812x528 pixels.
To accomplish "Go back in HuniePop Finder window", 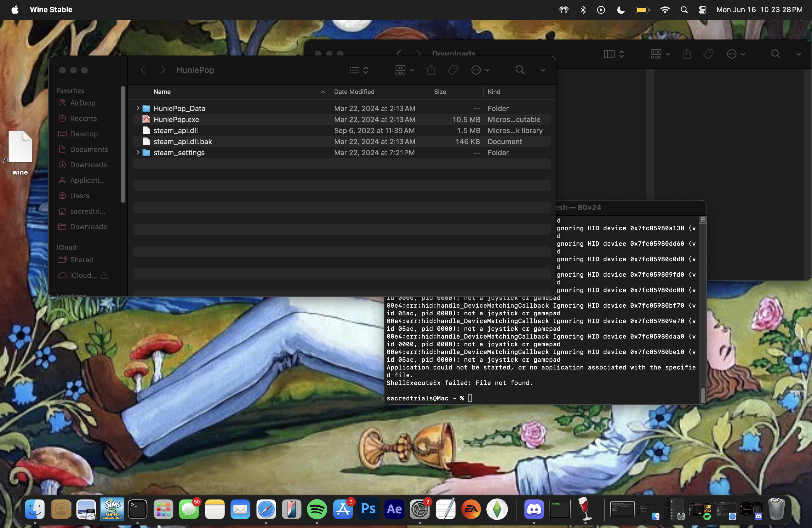I will pyautogui.click(x=143, y=70).
